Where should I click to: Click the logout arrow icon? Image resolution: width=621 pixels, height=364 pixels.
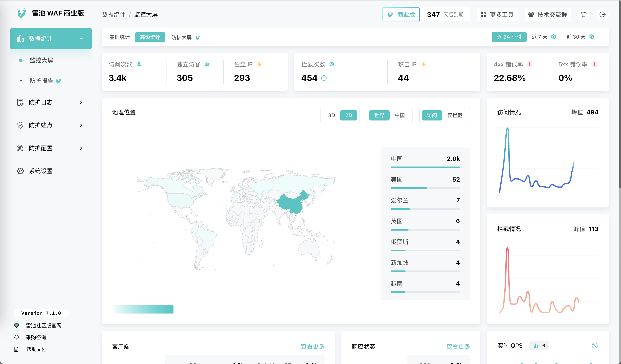click(602, 15)
